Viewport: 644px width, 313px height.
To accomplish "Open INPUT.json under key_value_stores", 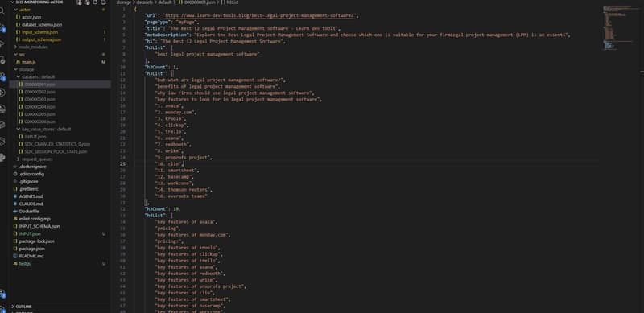I will click(35, 136).
